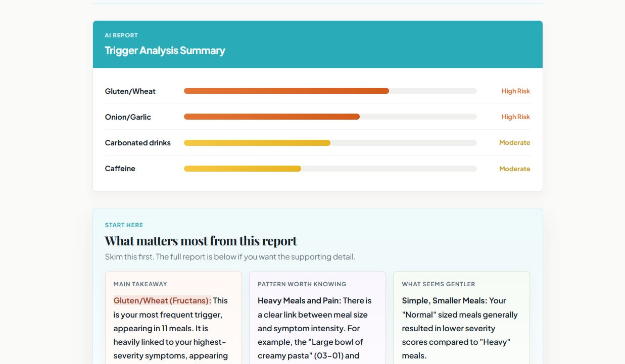This screenshot has width=625, height=364.
Task: Select the Moderate badge for Carbonated drinks
Action: coord(514,143)
